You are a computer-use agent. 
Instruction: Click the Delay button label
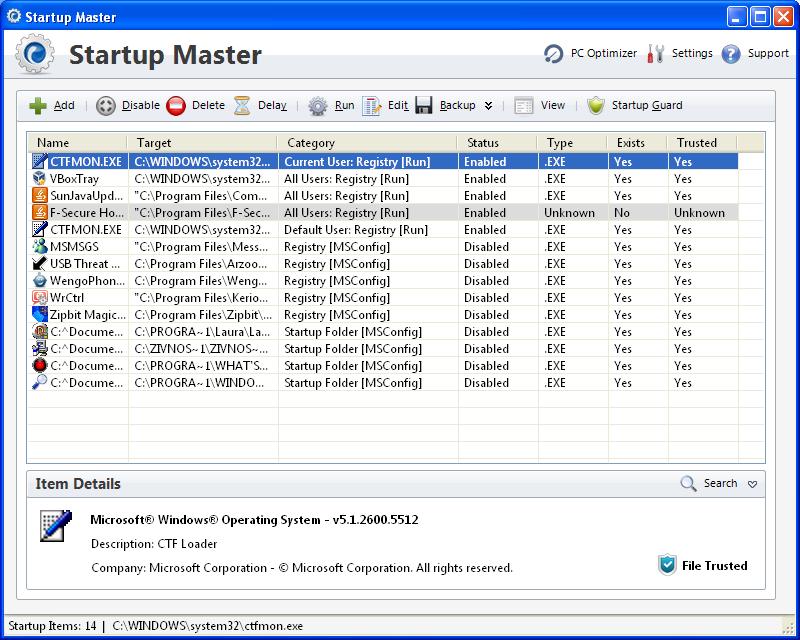[272, 106]
